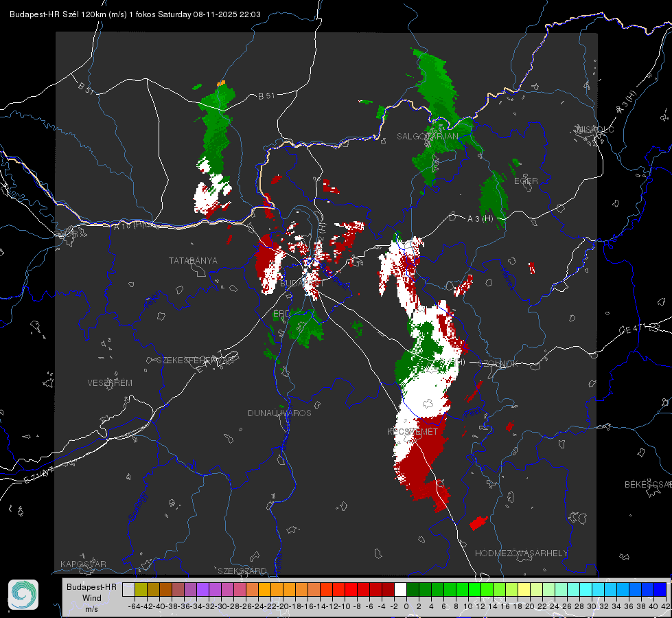Click the A 3 (H) label near Eger
The width and height of the screenshot is (672, 618).
[x=480, y=219]
